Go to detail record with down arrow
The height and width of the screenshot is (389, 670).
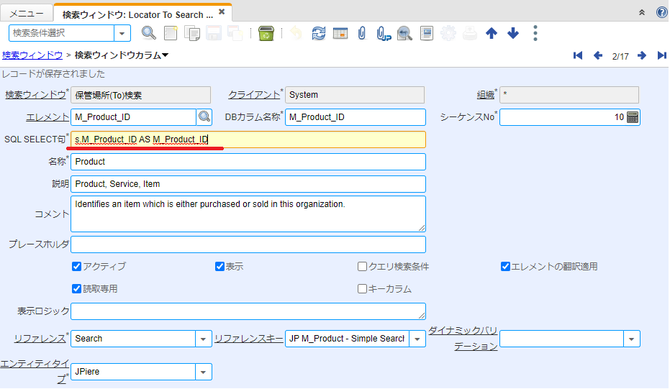coord(513,33)
